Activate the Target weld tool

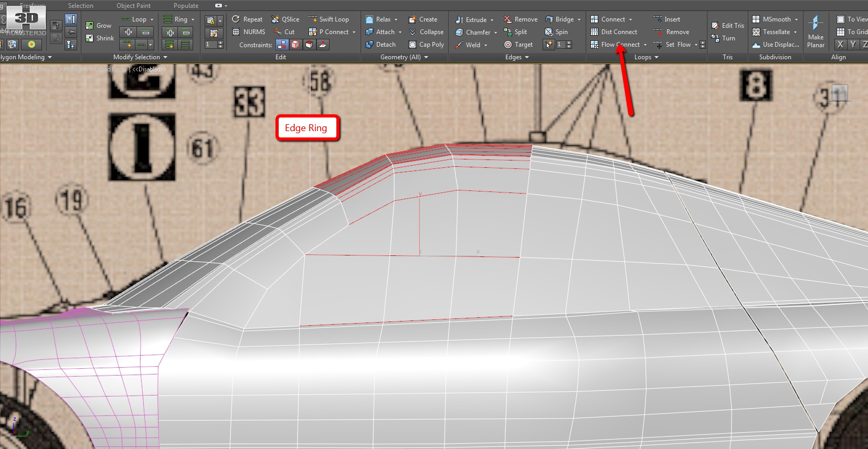coord(518,45)
